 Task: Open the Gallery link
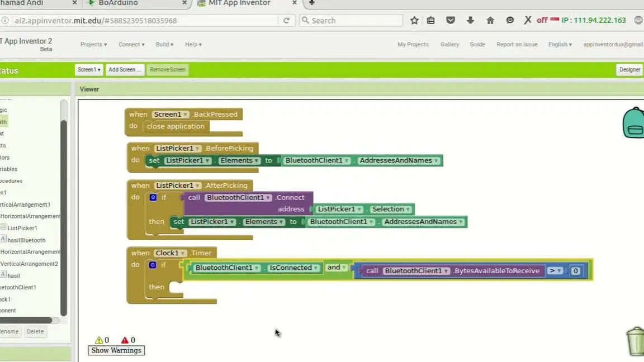[x=449, y=44]
